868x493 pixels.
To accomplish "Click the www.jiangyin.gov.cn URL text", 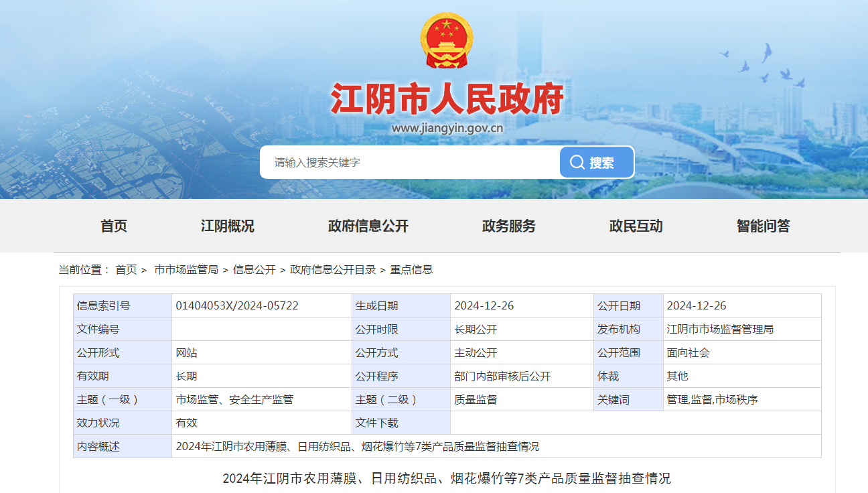I will pos(447,128).
